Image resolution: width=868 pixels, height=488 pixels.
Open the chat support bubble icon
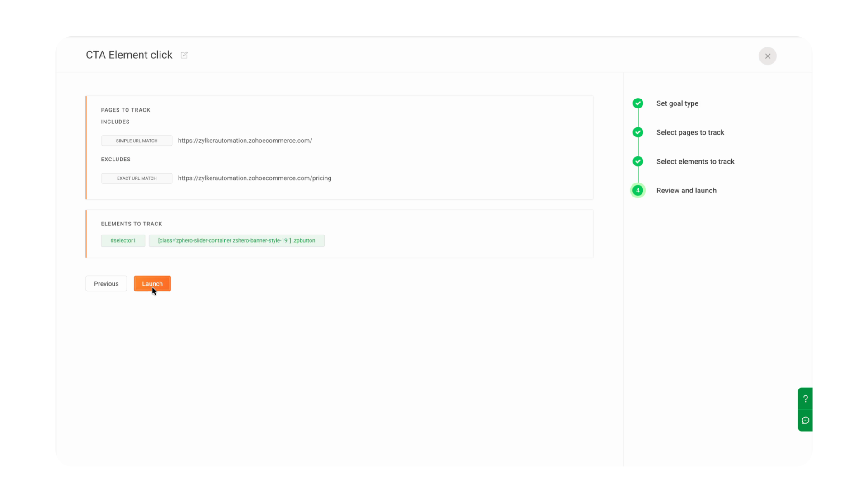click(805, 420)
